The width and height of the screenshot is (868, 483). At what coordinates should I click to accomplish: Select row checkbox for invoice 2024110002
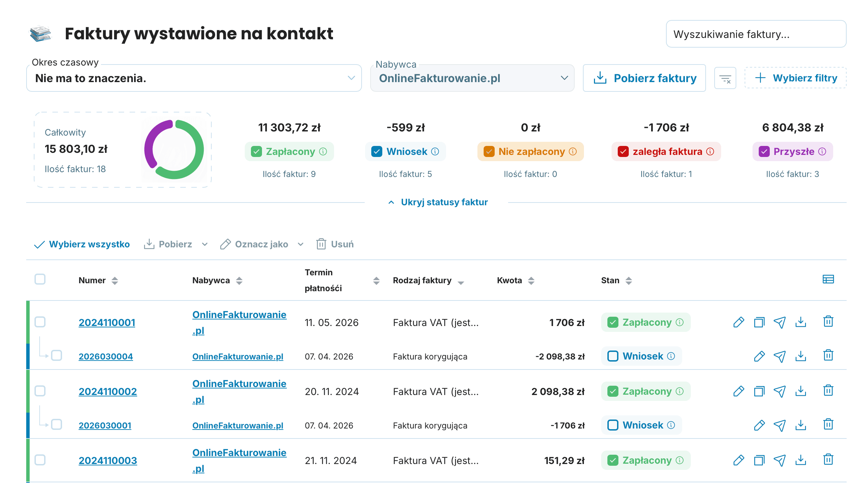click(40, 391)
